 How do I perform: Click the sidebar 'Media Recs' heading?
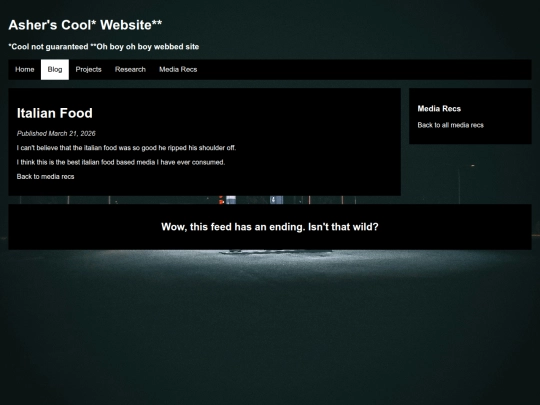[439, 109]
